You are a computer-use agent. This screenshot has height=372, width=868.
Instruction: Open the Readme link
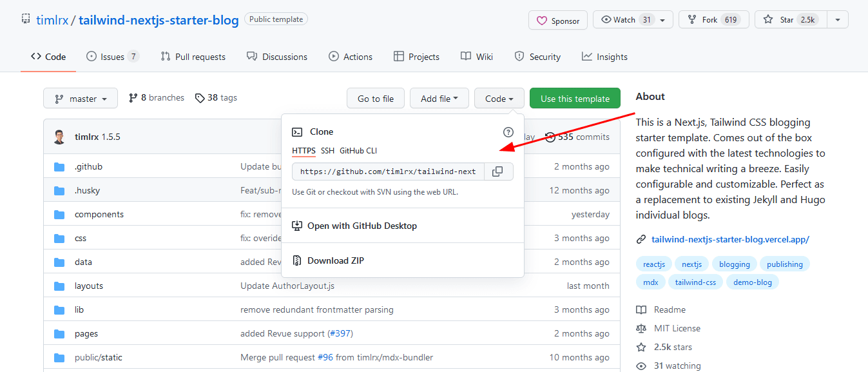click(x=661, y=309)
